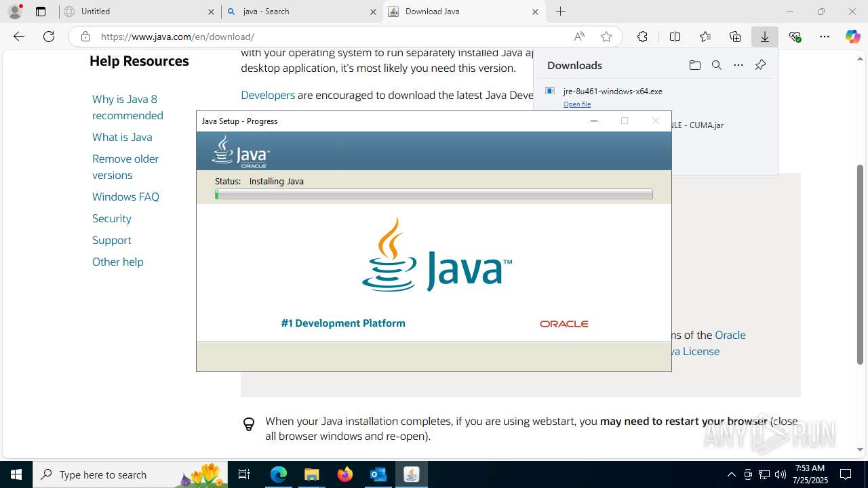View site information lock icon
The image size is (868, 488).
click(x=85, y=37)
